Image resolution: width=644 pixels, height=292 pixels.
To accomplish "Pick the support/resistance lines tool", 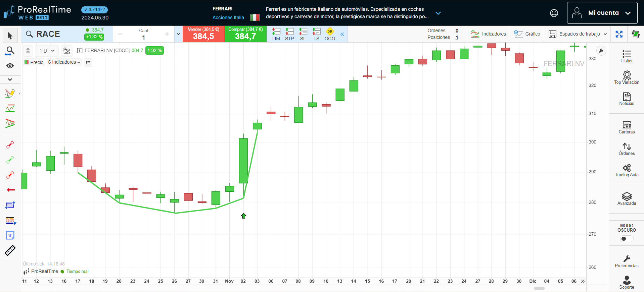I will 10,109.
